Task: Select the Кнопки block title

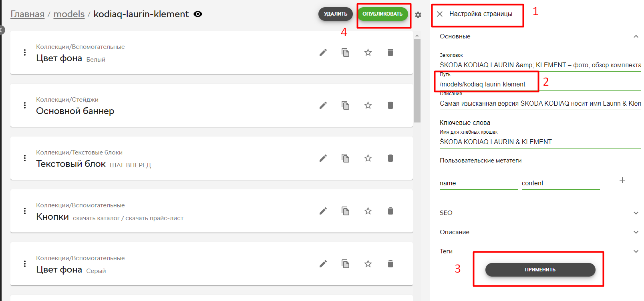Action: point(52,217)
